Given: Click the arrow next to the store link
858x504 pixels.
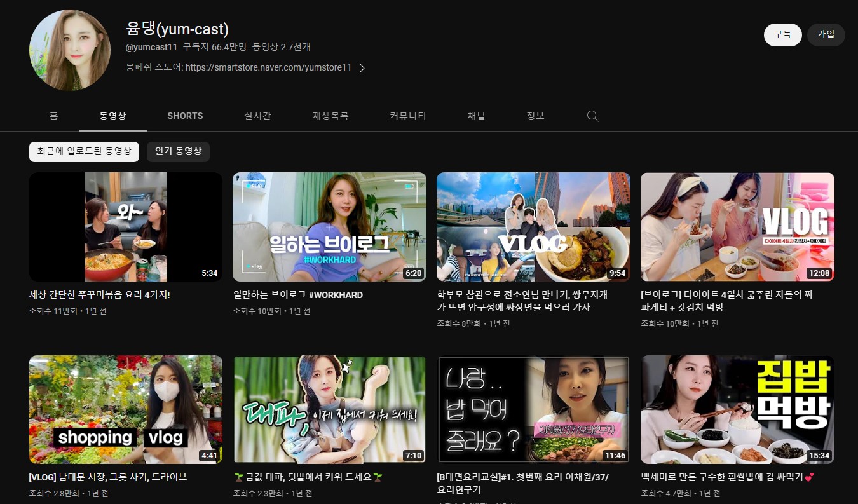Looking at the screenshot, I should [x=362, y=67].
